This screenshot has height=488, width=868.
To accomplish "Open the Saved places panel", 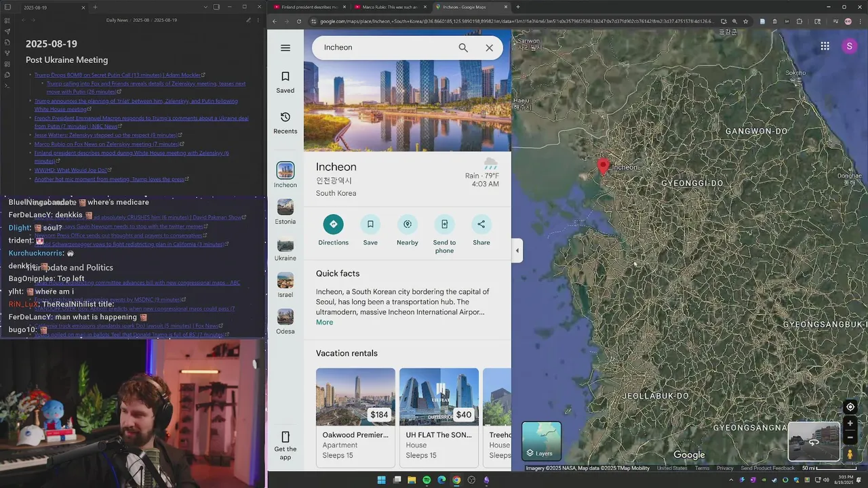I will 285,83.
